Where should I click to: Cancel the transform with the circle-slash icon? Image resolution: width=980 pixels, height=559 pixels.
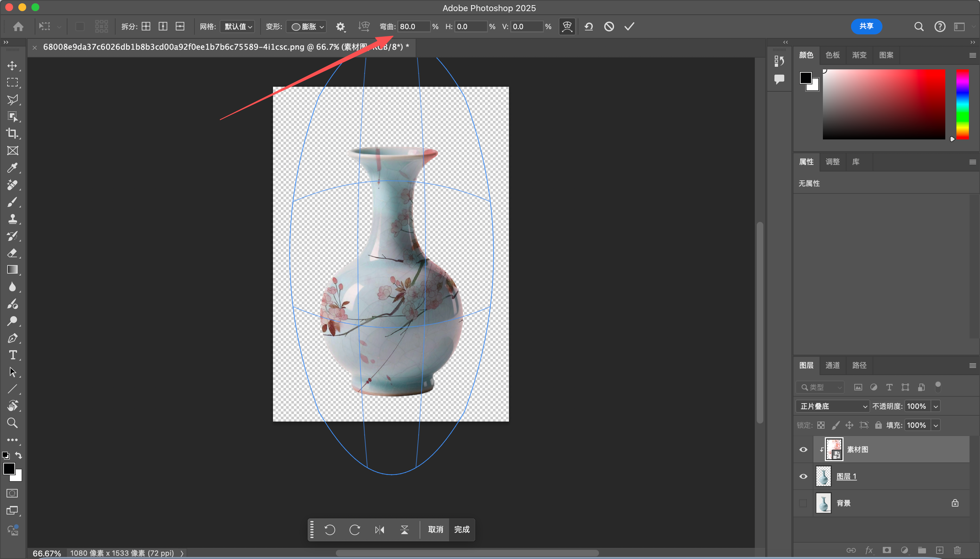[x=609, y=27]
